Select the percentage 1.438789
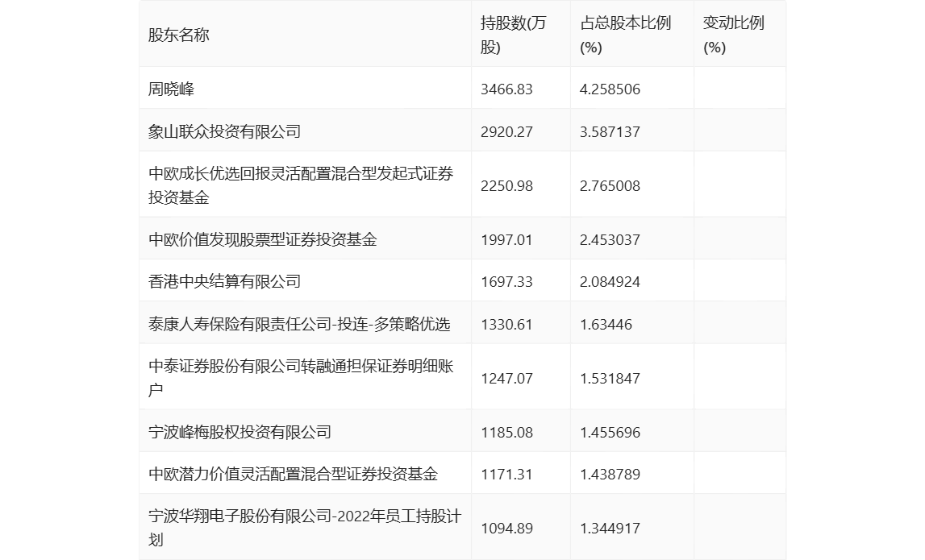 click(x=610, y=475)
